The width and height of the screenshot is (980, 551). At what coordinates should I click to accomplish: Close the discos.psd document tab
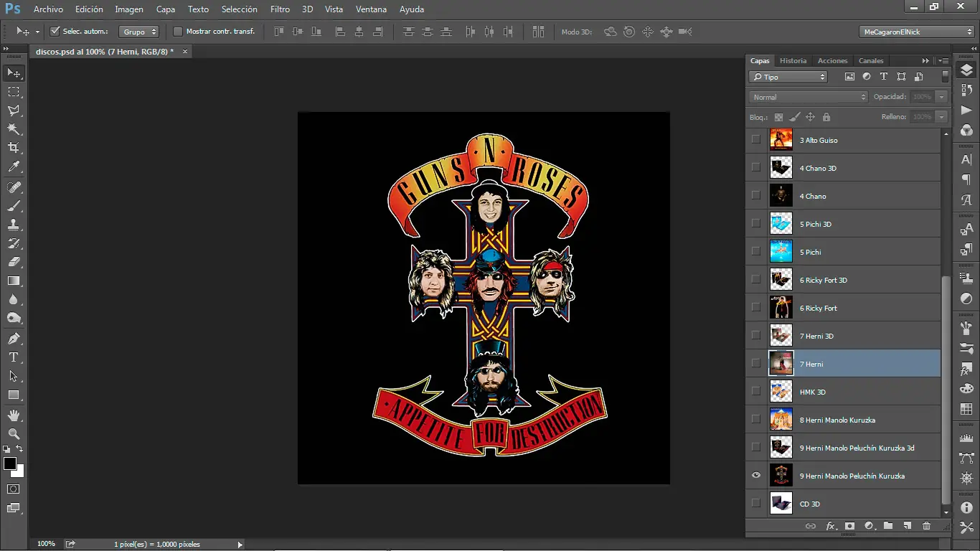tap(185, 52)
